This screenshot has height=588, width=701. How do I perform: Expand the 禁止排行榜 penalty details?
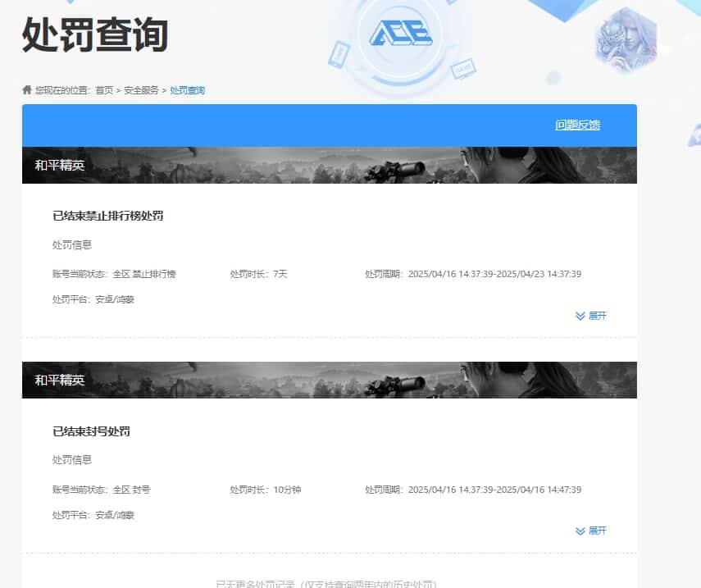click(590, 316)
